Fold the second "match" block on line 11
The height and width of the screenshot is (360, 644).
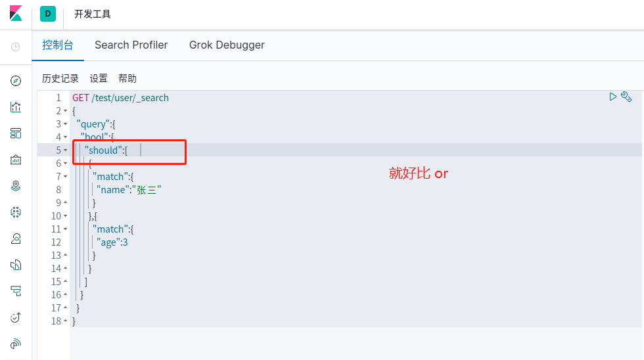tap(65, 229)
